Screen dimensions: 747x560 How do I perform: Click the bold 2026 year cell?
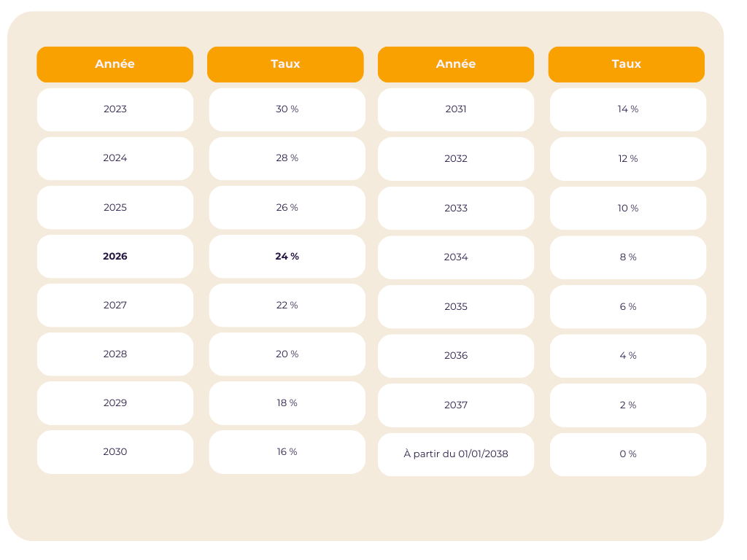[x=115, y=257]
